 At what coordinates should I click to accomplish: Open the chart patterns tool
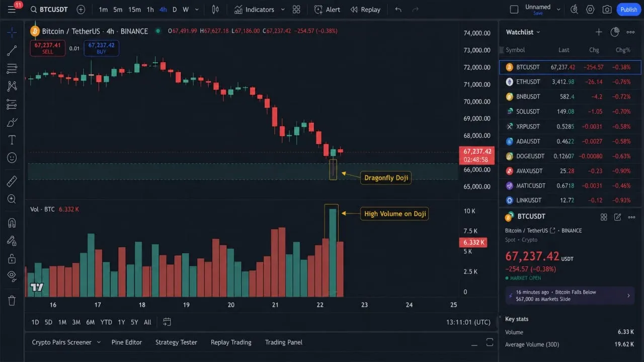tap(12, 86)
